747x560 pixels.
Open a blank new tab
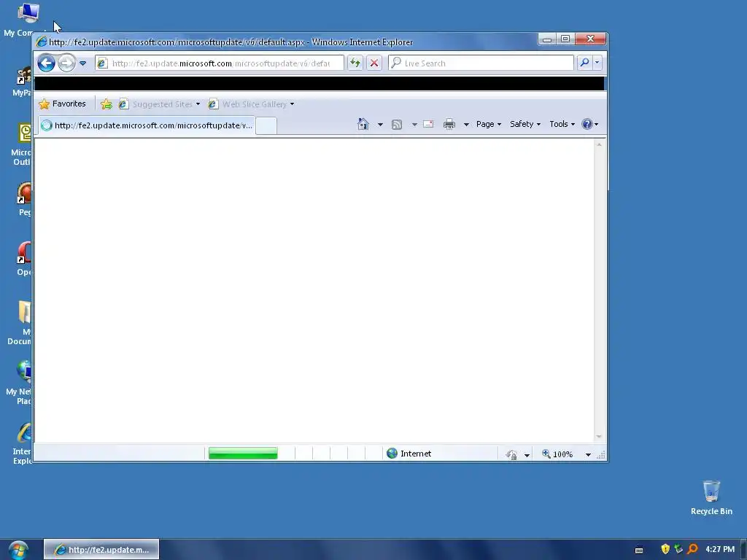266,125
